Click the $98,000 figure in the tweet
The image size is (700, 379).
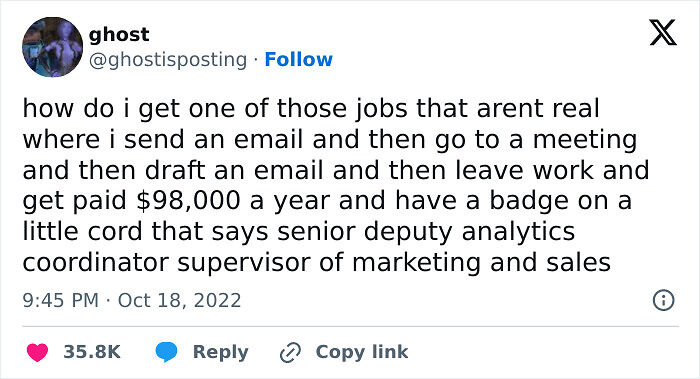(188, 201)
